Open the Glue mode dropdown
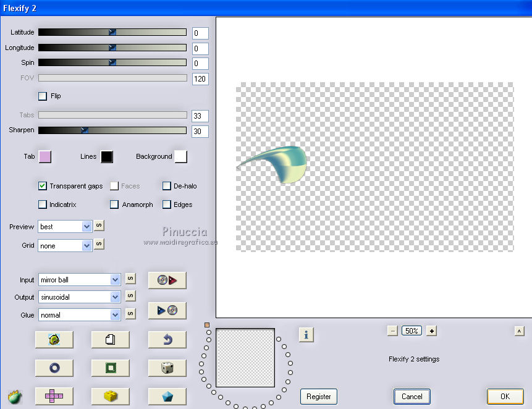This screenshot has height=409, width=532. [79, 315]
